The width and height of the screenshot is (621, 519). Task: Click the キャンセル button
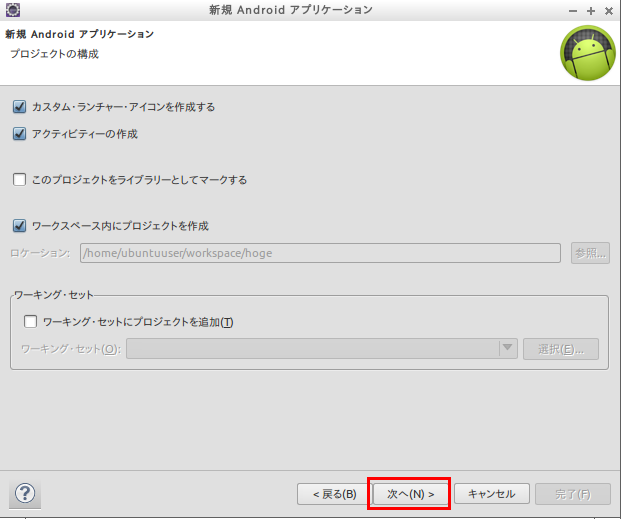click(491, 494)
